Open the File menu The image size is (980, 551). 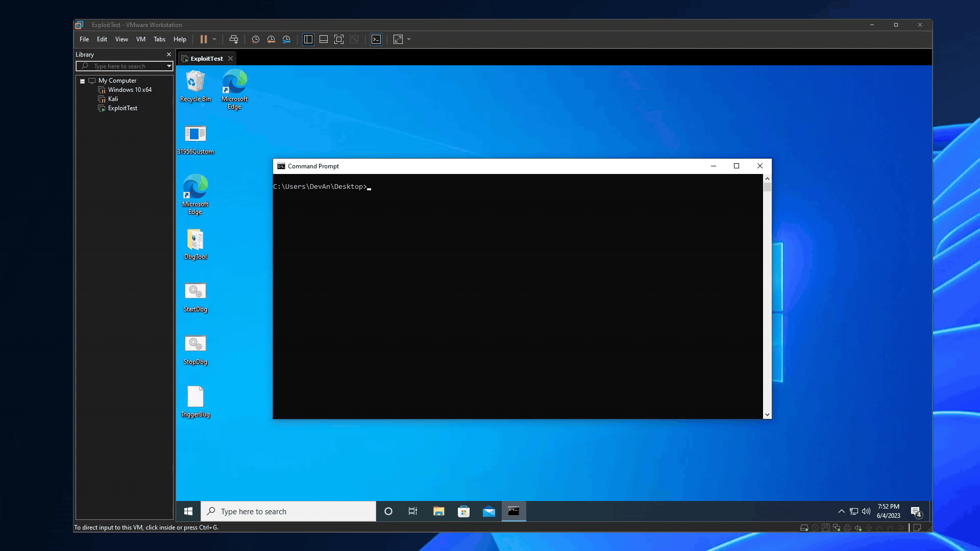coord(84,39)
